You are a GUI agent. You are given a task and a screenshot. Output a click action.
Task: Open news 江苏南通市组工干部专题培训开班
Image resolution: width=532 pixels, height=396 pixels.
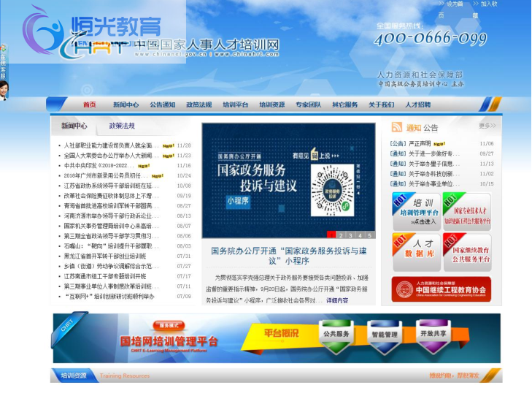point(105,276)
